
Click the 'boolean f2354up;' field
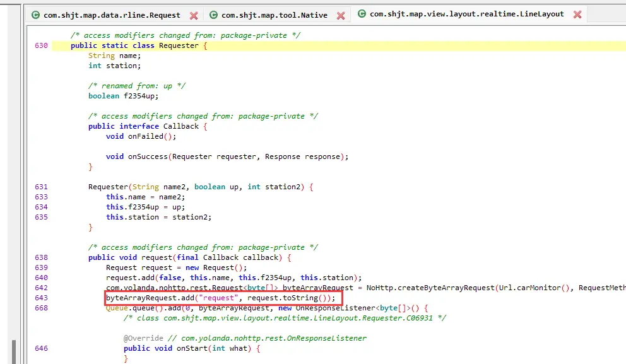click(123, 96)
